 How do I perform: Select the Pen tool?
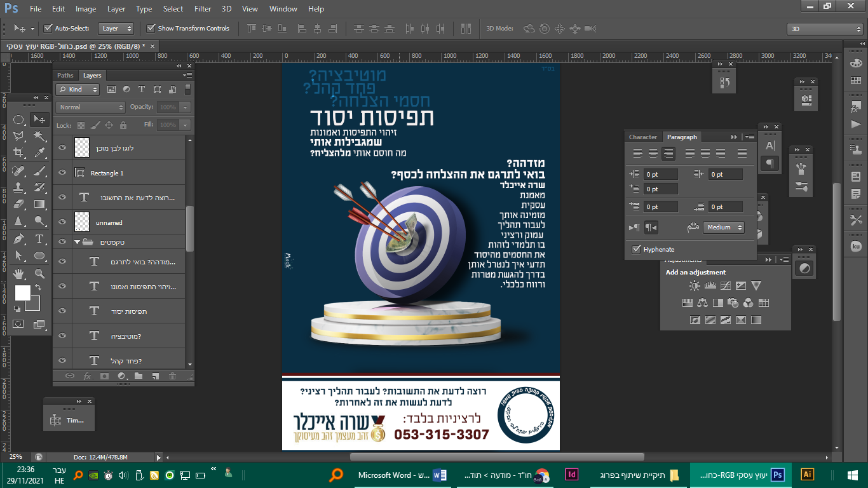click(19, 239)
